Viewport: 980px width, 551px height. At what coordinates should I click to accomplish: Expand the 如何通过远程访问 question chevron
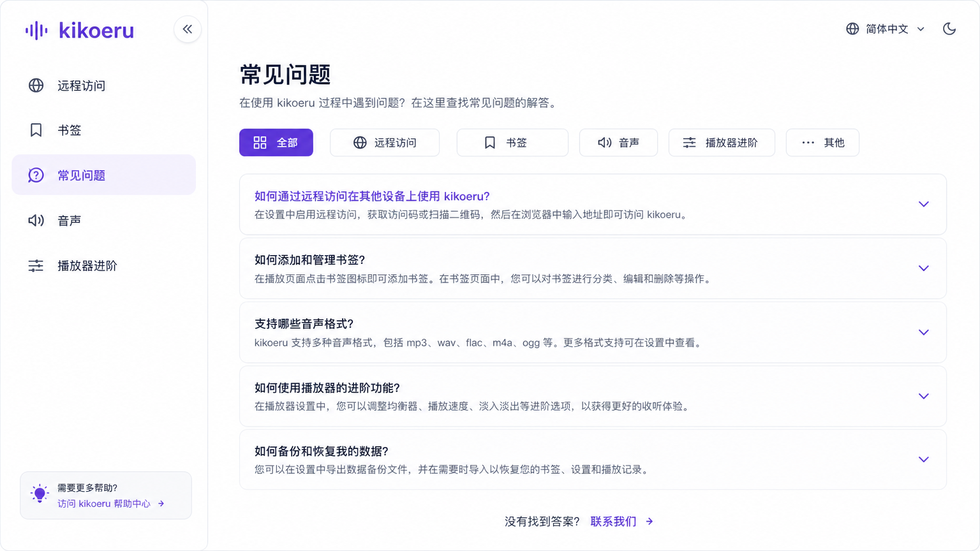[x=923, y=204]
